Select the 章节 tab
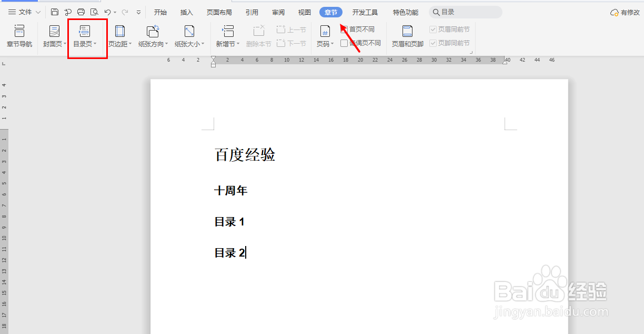The image size is (644, 334). coord(331,12)
